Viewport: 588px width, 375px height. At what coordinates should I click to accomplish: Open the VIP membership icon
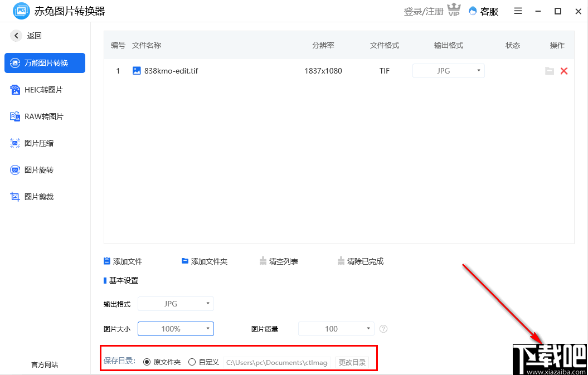point(454,10)
